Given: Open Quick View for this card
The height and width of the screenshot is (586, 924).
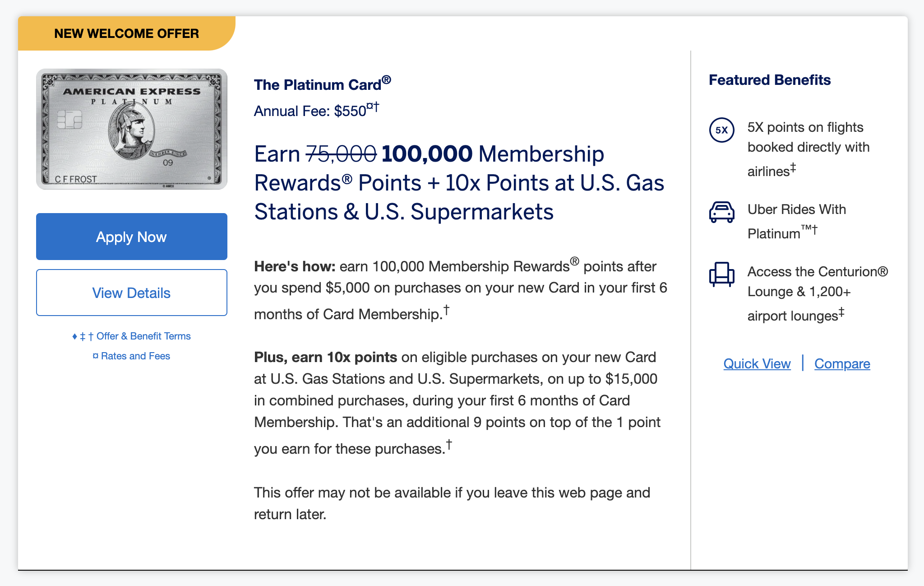Looking at the screenshot, I should (x=757, y=364).
